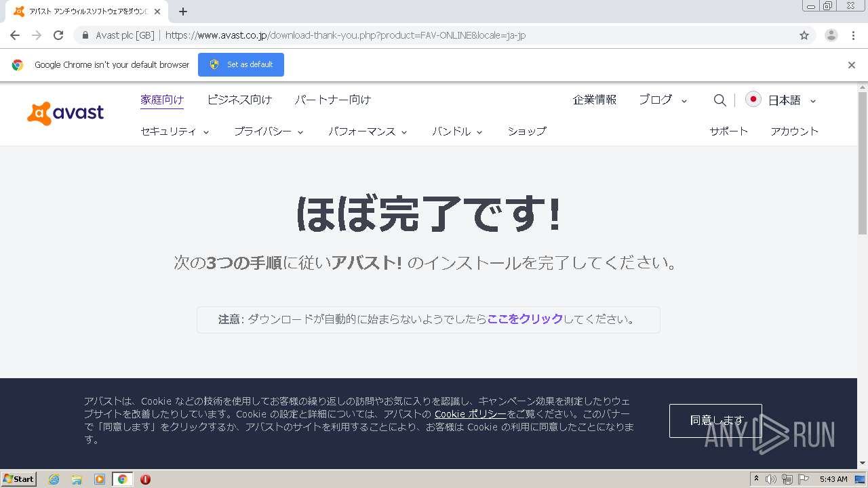Click the browser forward arrow

37,35
